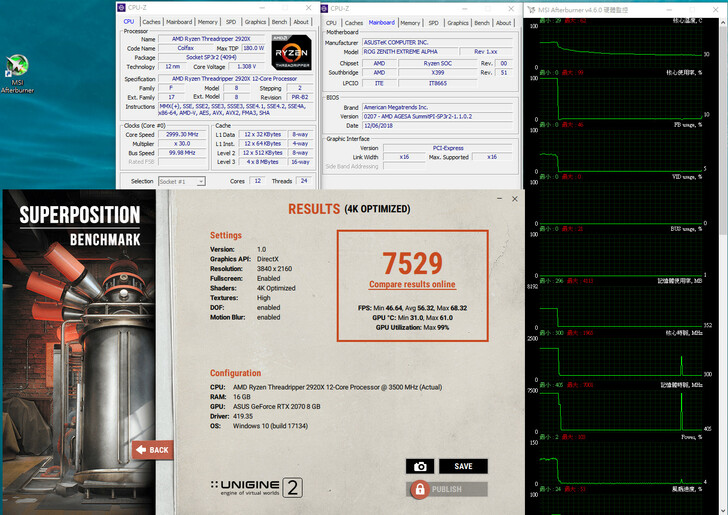Viewport: 728px width, 515px height.
Task: Click the red lock icon beside Publish
Action: tap(420, 489)
